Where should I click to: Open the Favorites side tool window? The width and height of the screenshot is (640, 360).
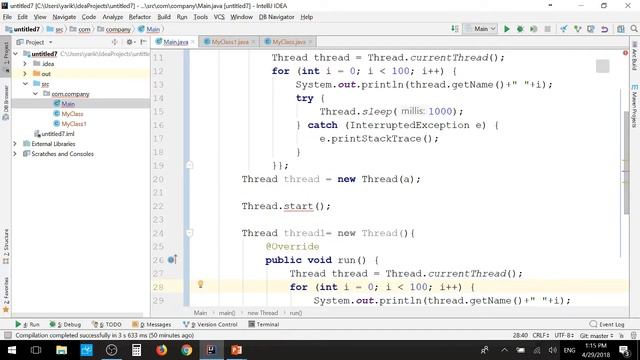coord(6,295)
